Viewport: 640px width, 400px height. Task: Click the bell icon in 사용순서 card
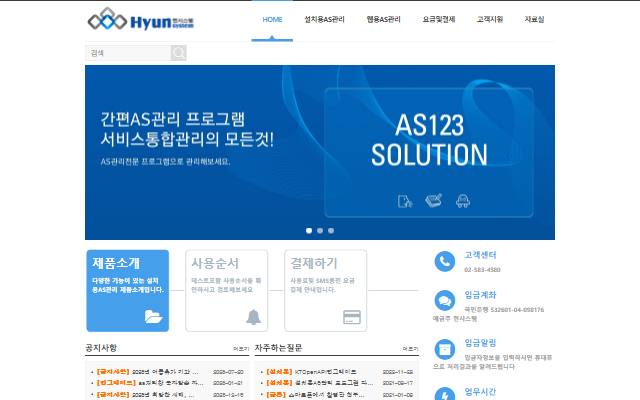point(253,317)
